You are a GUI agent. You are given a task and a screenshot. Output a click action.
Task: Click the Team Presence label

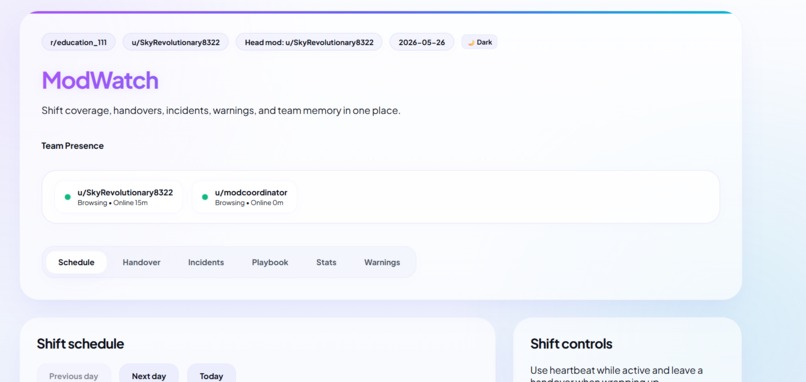pos(72,146)
